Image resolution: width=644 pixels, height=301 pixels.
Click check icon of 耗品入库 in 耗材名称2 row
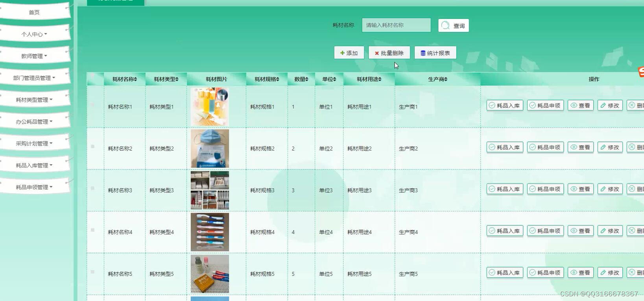click(492, 147)
